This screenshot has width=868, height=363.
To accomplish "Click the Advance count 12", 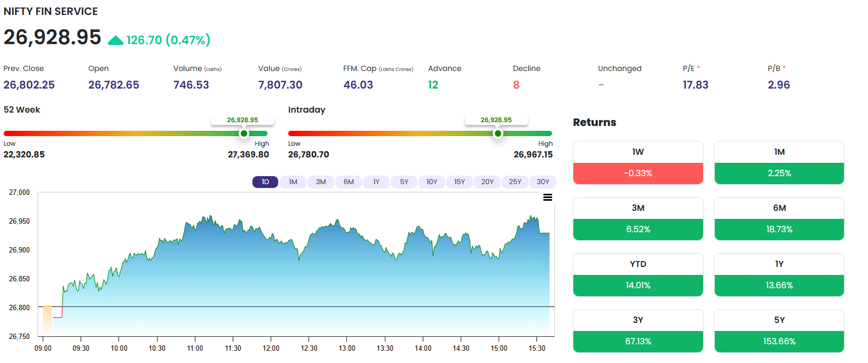I will (x=433, y=85).
